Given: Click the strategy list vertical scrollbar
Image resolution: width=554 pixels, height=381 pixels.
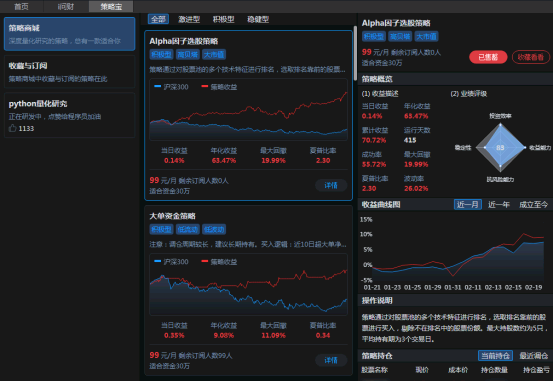Looking at the screenshot, I should (355, 53).
